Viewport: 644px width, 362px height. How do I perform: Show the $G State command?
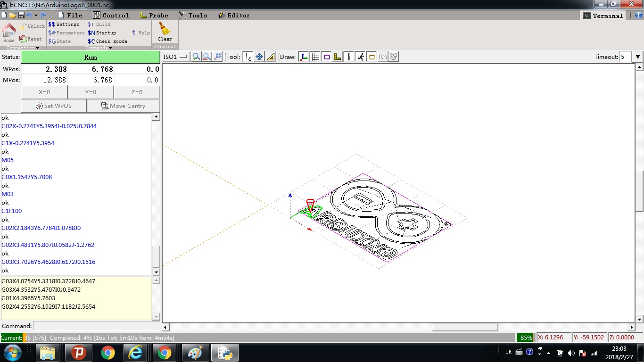point(59,41)
